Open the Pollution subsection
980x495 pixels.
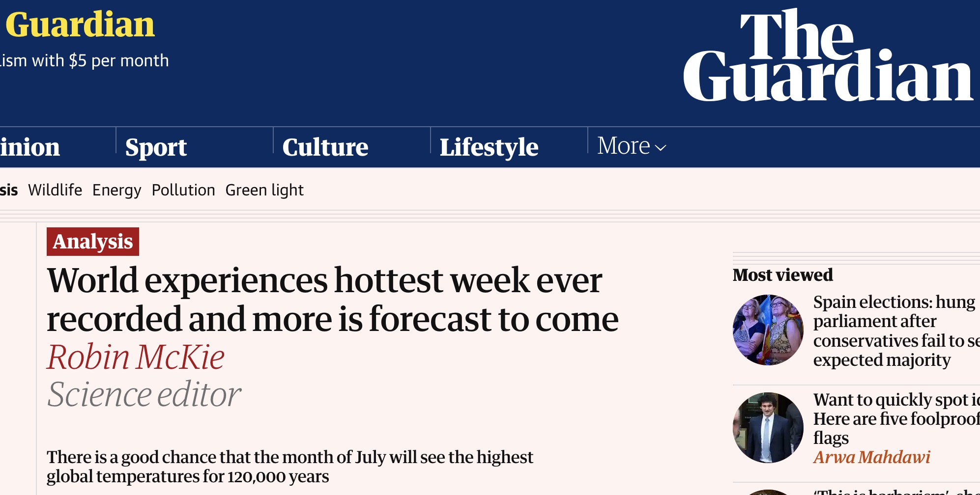pos(183,190)
